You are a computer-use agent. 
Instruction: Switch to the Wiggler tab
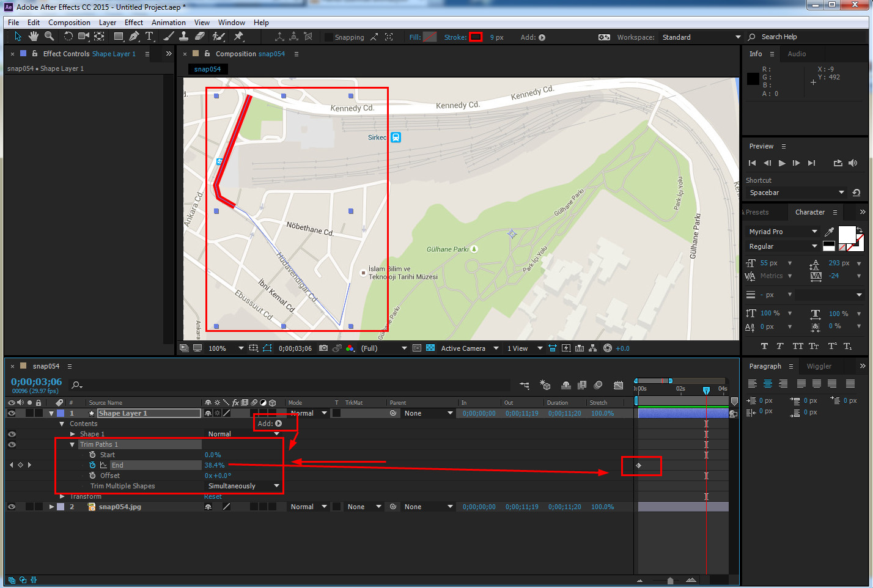(819, 366)
